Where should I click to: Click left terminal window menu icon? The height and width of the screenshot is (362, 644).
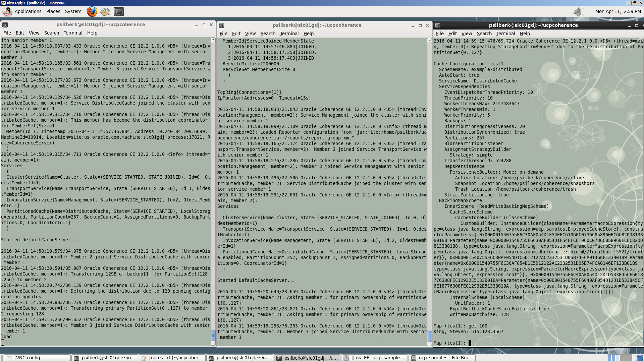5,25
